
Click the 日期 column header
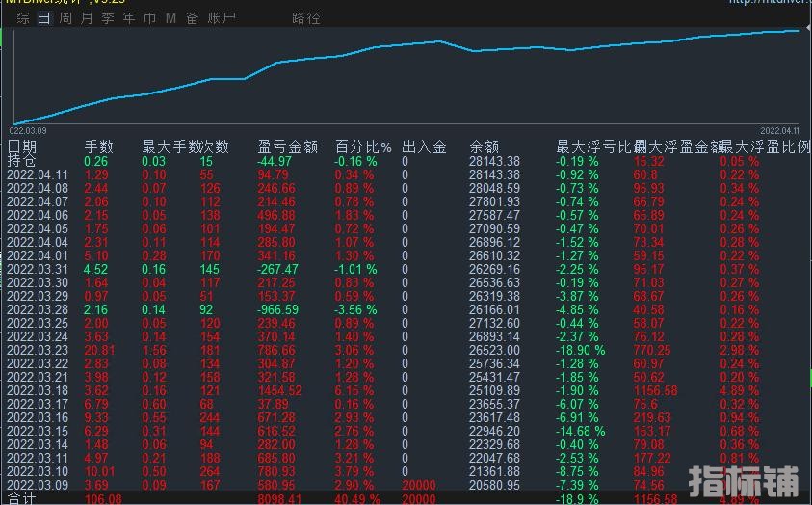22,147
